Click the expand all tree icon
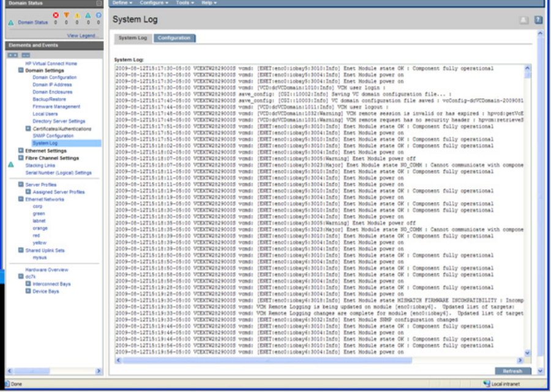Viewport: 551px width, 392px height. click(12, 55)
